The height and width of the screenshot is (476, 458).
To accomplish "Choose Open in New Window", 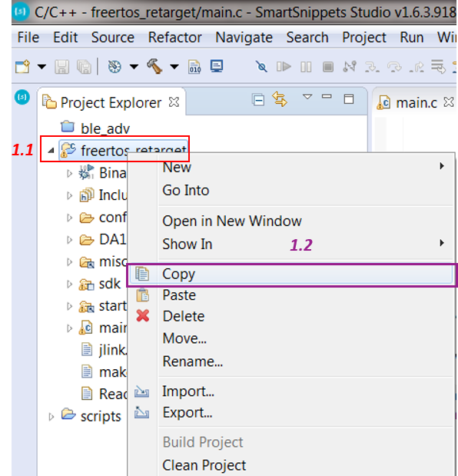I will click(291, 221).
